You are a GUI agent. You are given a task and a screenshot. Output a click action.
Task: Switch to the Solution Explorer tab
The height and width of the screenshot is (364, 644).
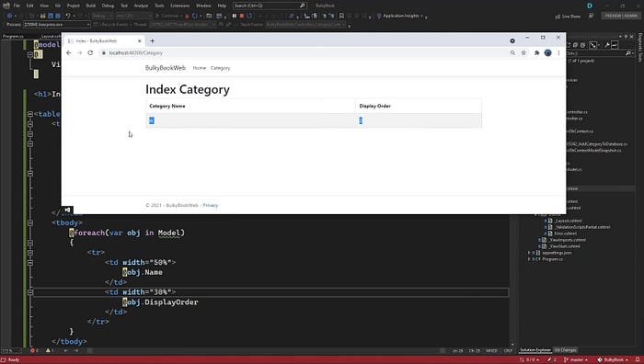pyautogui.click(x=535, y=350)
